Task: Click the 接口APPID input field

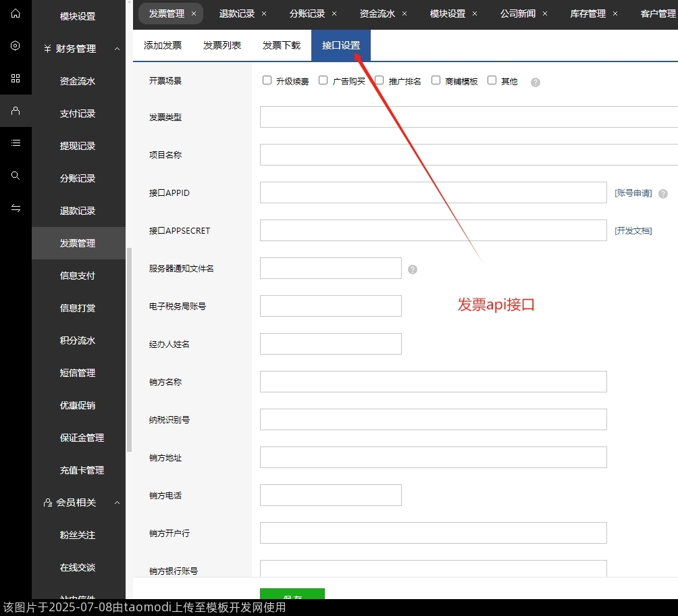Action: click(x=432, y=192)
